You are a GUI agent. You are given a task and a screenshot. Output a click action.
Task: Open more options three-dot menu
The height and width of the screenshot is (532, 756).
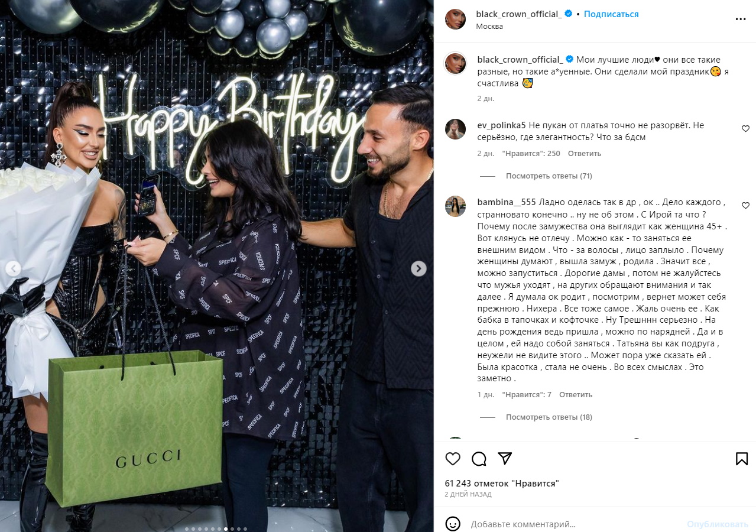[x=741, y=19]
